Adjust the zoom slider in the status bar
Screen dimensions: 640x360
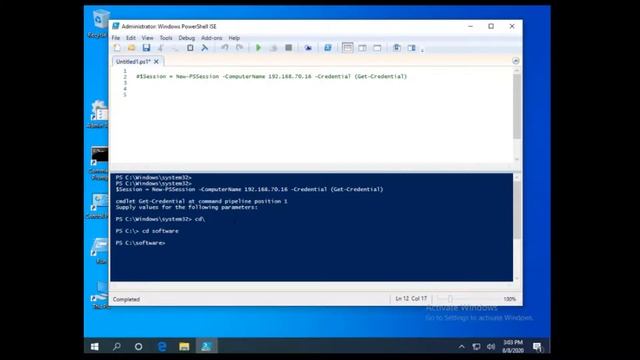(450, 299)
